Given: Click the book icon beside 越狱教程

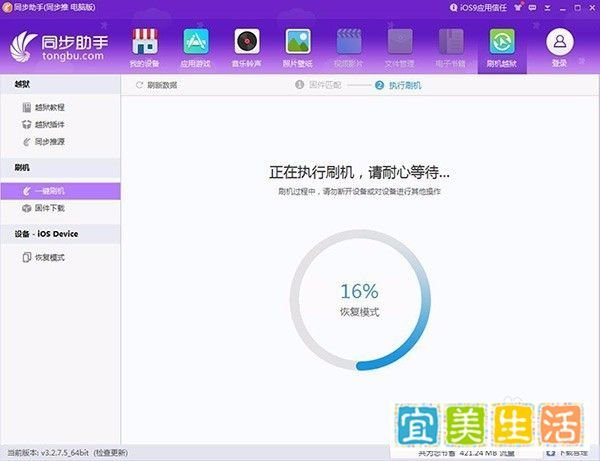Looking at the screenshot, I should pyautogui.click(x=26, y=108).
